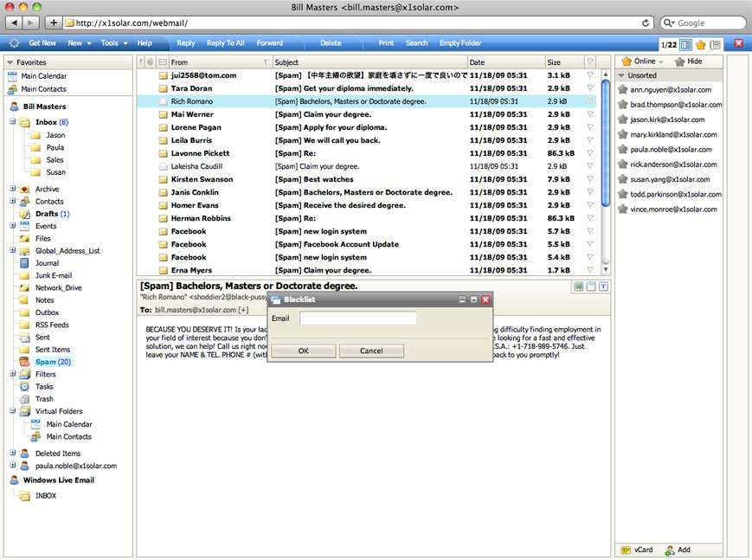The width and height of the screenshot is (752, 560).
Task: Click the vCard icon at bottom right
Action: click(x=626, y=550)
